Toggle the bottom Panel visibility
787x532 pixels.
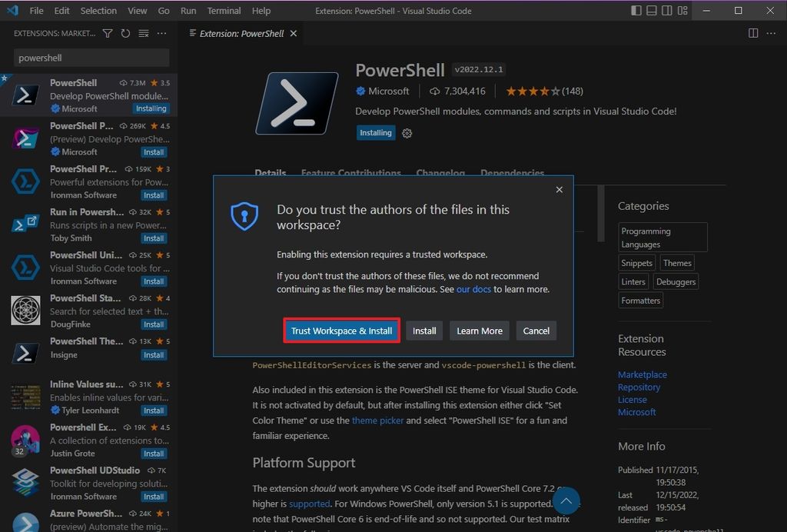[x=653, y=11]
